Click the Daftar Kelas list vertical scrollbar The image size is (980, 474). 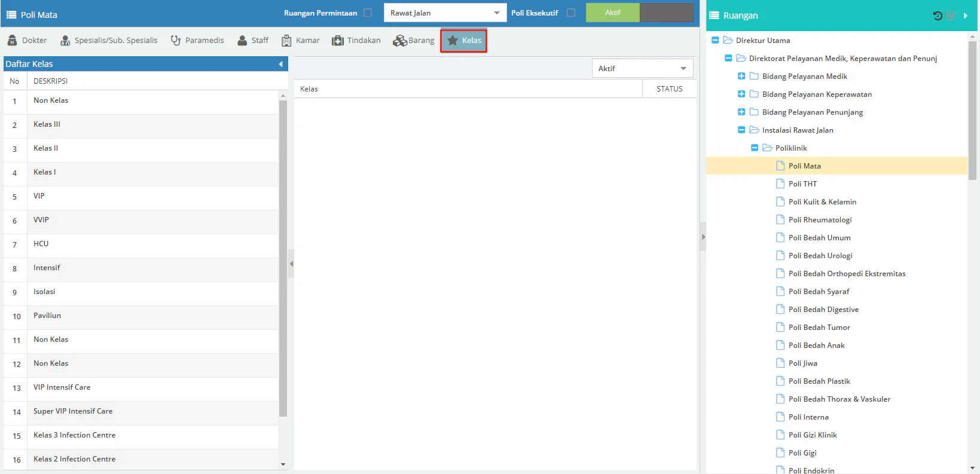click(283, 257)
